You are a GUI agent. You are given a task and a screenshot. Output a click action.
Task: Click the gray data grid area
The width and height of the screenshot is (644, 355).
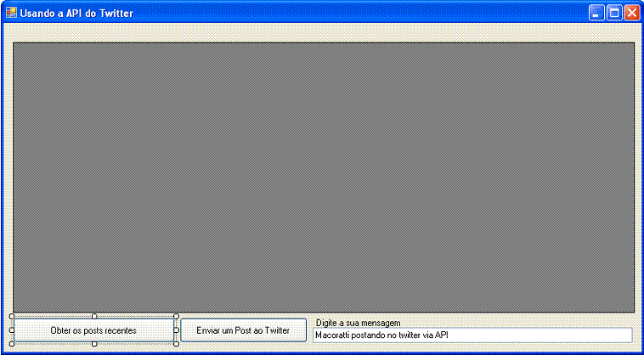[x=324, y=177]
